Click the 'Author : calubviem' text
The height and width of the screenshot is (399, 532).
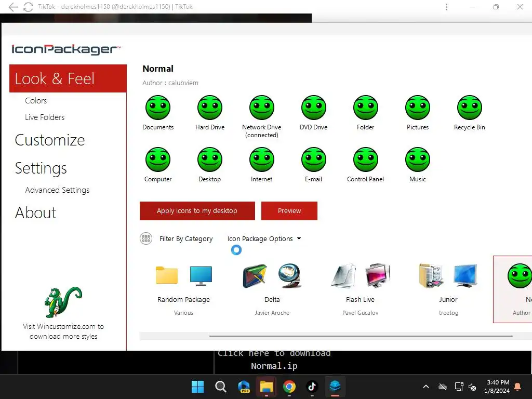pyautogui.click(x=170, y=83)
